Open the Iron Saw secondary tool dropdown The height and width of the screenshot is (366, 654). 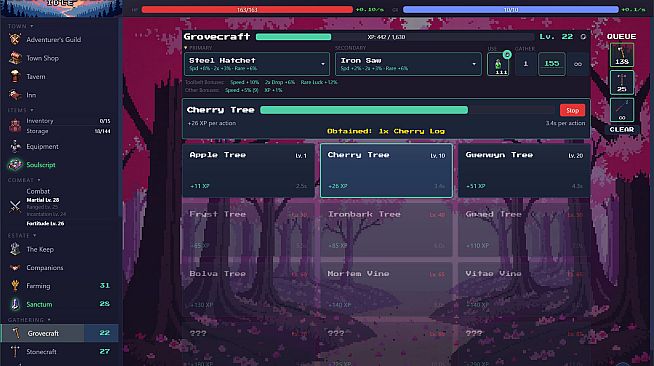pyautogui.click(x=408, y=64)
